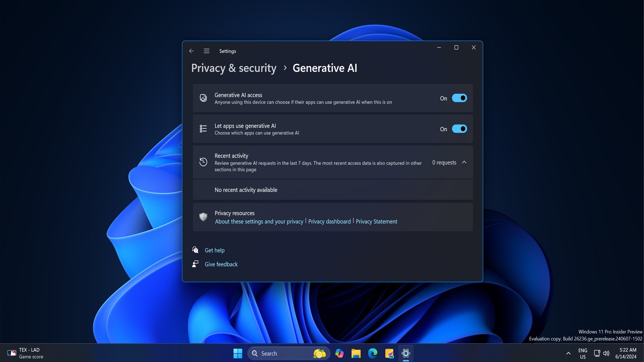
Task: Select Give feedback menu option
Action: (221, 264)
